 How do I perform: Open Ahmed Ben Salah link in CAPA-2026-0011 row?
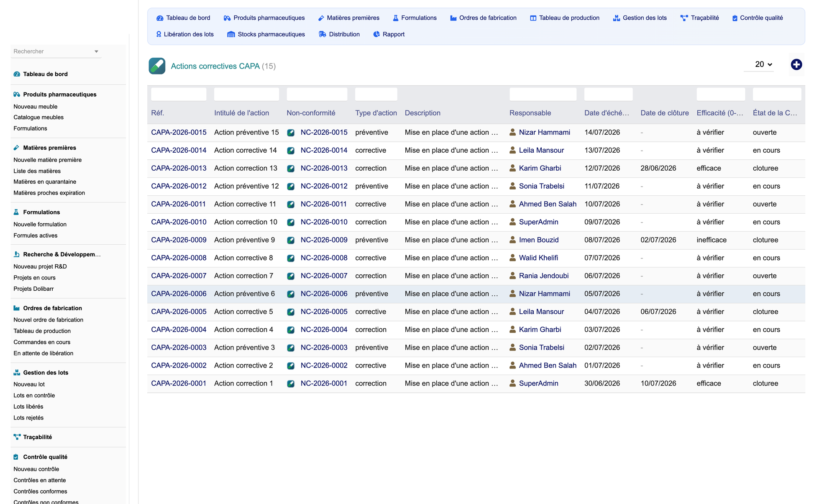click(548, 204)
